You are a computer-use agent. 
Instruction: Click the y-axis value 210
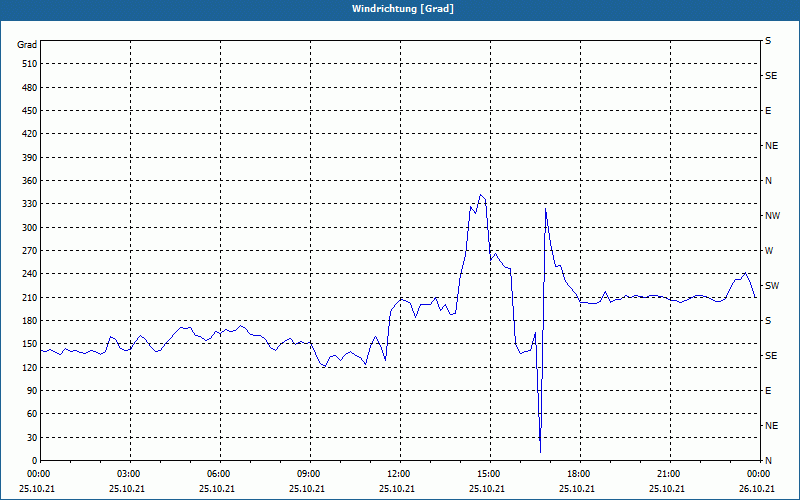coord(30,297)
